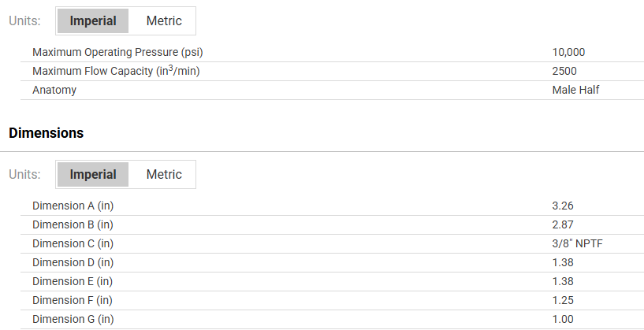644x330 pixels.
Task: Click the Dimensions section heading
Action: point(46,133)
